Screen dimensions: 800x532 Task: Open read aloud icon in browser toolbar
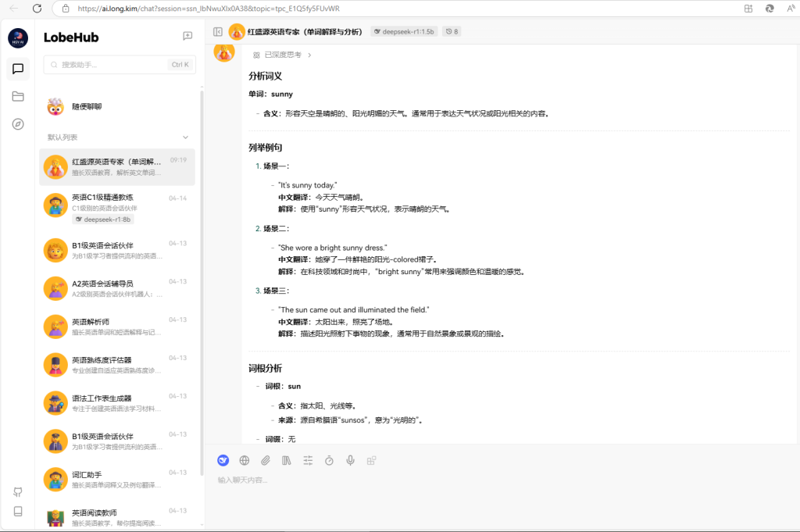tap(791, 8)
